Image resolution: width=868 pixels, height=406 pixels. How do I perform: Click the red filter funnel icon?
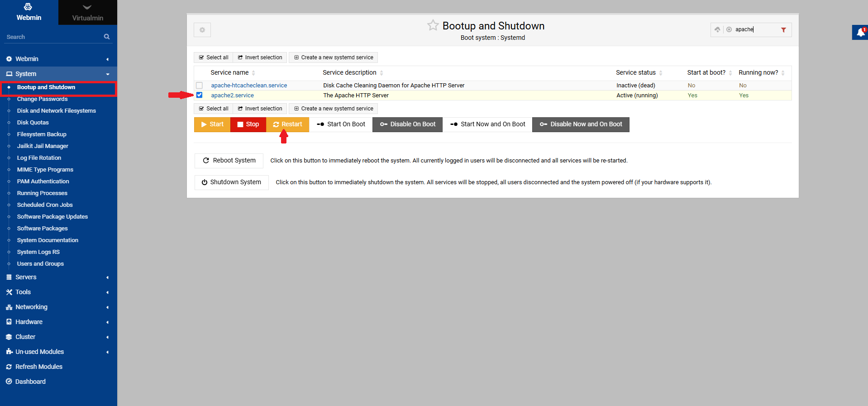(x=783, y=30)
